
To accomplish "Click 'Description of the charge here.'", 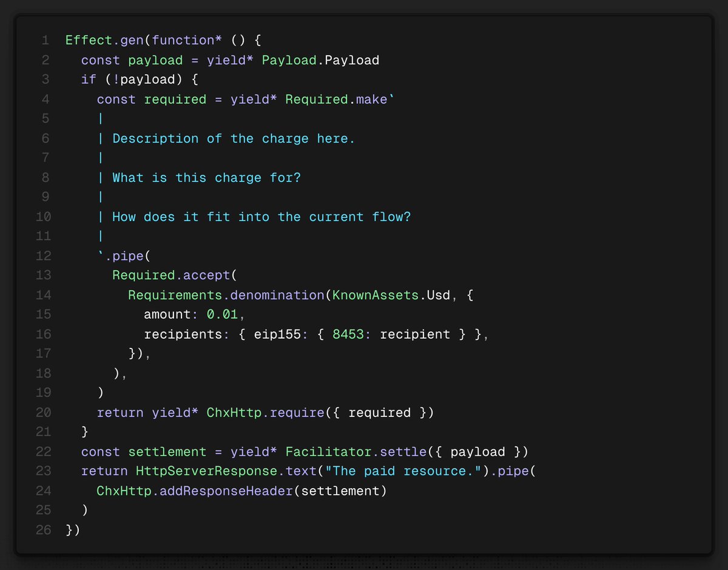I will pos(234,138).
